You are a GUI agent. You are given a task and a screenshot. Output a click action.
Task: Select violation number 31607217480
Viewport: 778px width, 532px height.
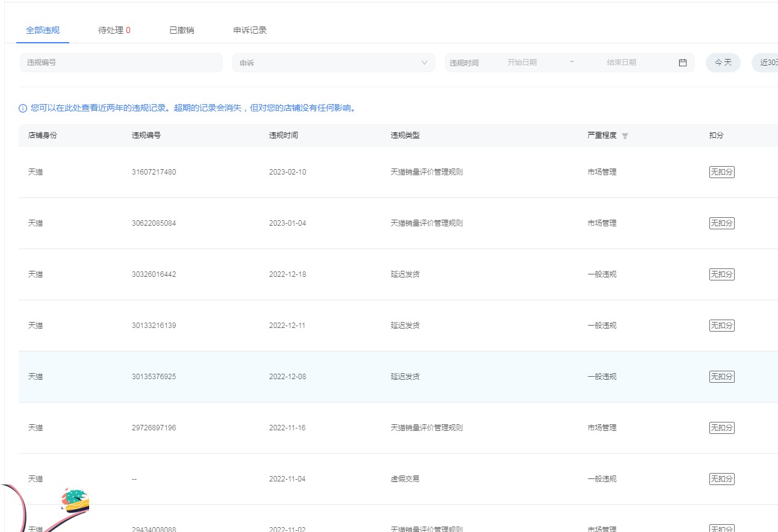[154, 172]
